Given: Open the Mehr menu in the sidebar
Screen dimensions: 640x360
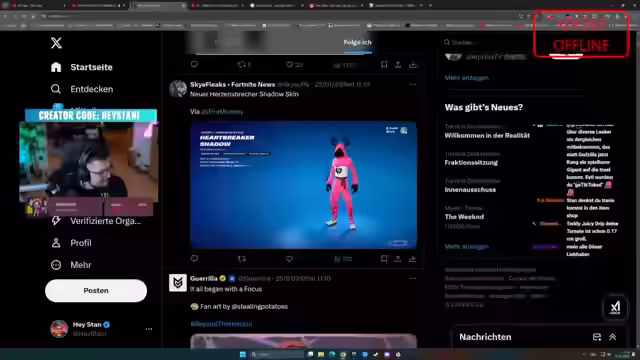Looking at the screenshot, I should 71,265.
